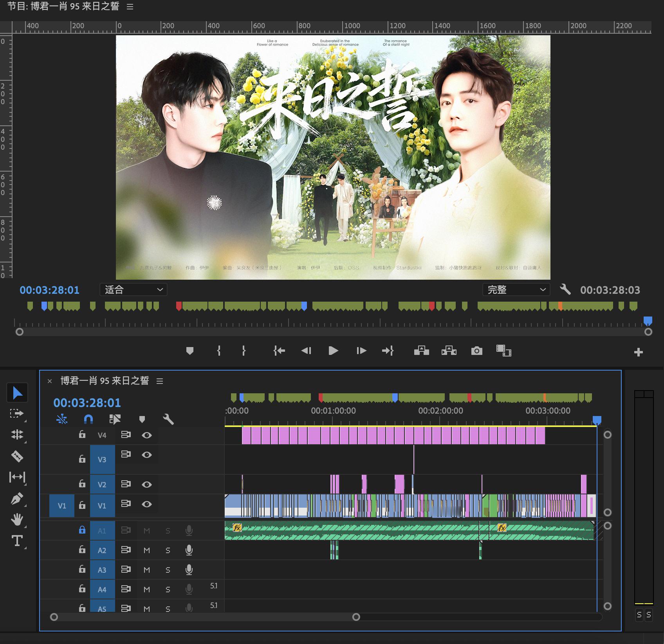Step forward one frame

pyautogui.click(x=361, y=351)
